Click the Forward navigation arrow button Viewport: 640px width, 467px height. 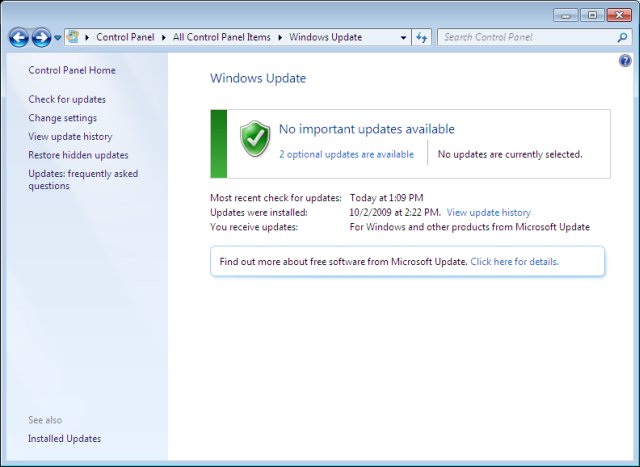click(41, 38)
